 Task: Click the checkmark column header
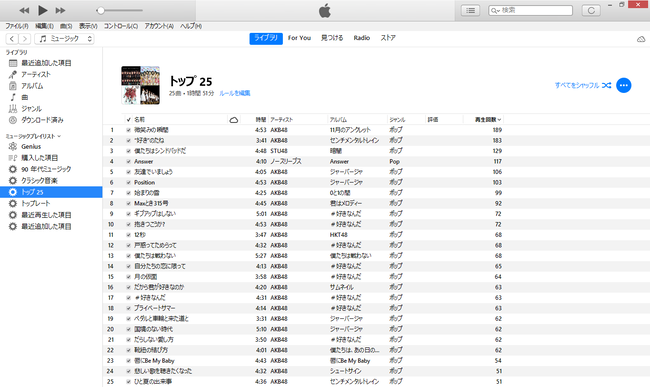[129, 119]
